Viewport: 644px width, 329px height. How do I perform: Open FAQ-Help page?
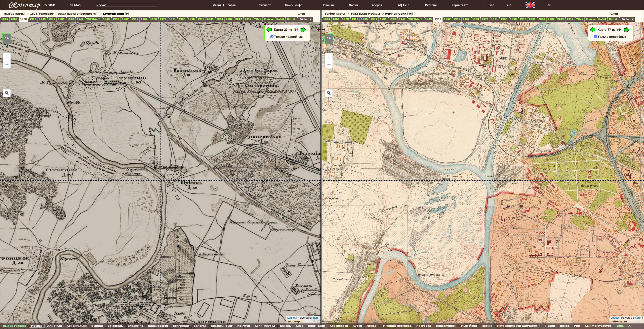click(403, 5)
